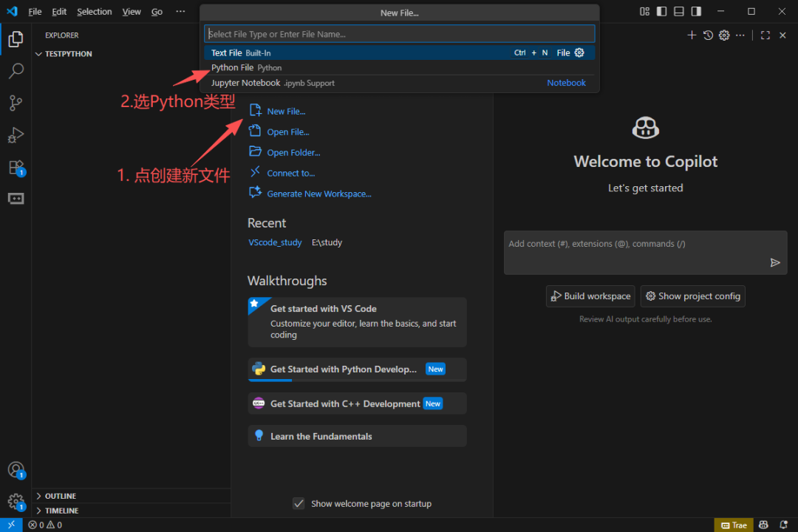Toggle the secondary side bar
This screenshot has height=532, width=798.
(x=696, y=11)
